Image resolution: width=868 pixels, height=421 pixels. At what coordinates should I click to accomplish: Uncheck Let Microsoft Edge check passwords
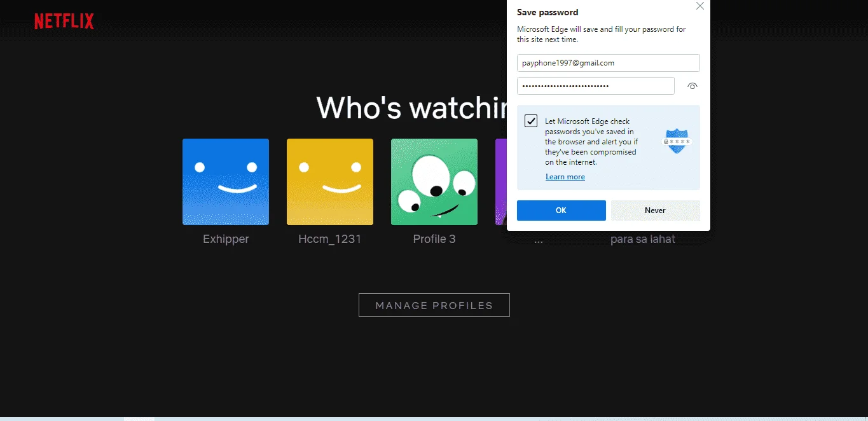coord(531,121)
